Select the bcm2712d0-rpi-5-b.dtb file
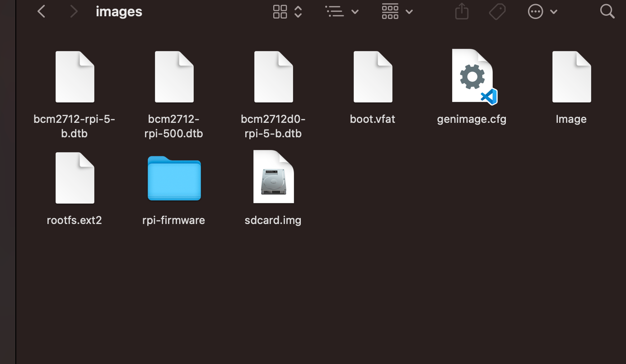 (x=273, y=76)
